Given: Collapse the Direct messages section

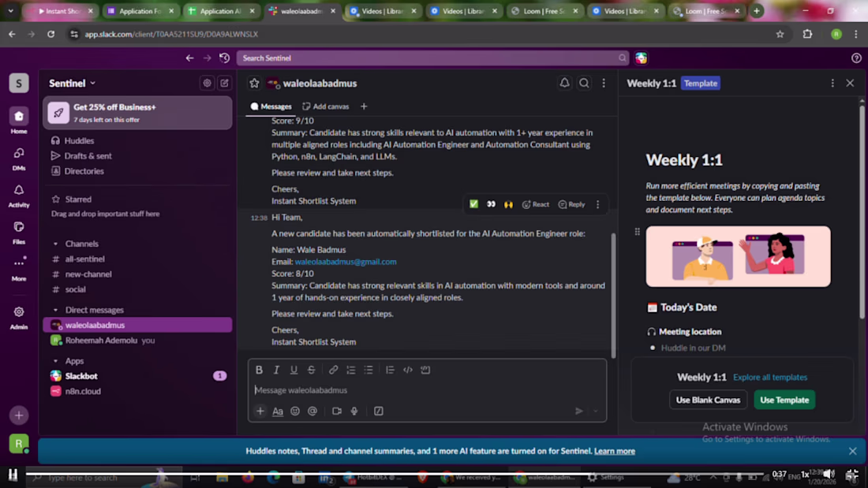Looking at the screenshot, I should [x=55, y=311].
